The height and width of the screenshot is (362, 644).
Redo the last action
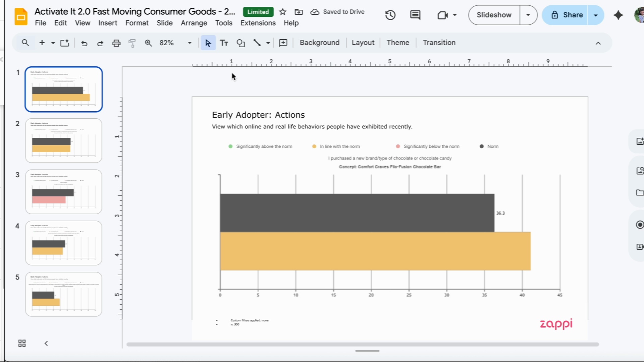point(100,43)
